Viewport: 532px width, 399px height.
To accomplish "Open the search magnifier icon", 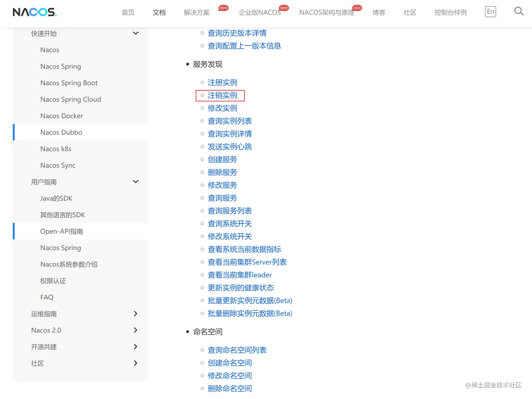I will click(519, 11).
